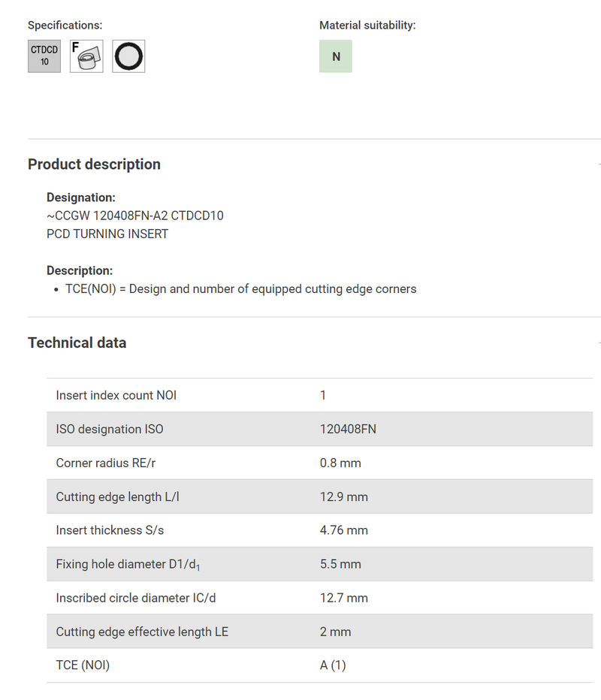This screenshot has height=700, width=601.
Task: Select the NOI value 1
Action: [x=323, y=395]
